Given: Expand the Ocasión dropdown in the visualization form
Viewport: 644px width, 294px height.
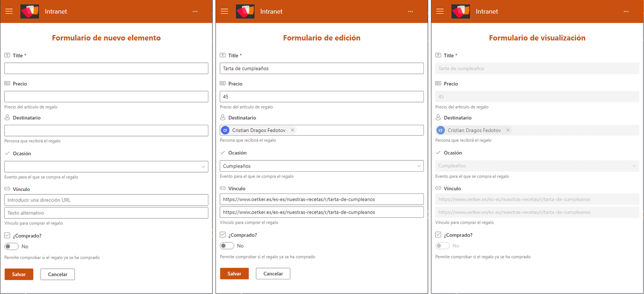Looking at the screenshot, I should (x=634, y=166).
